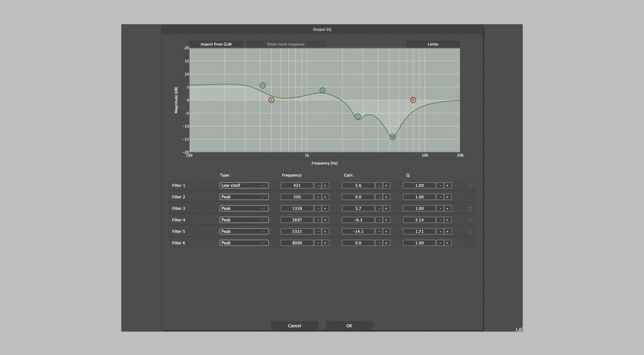Click Import from GLM button
The height and width of the screenshot is (355, 644).
[216, 44]
